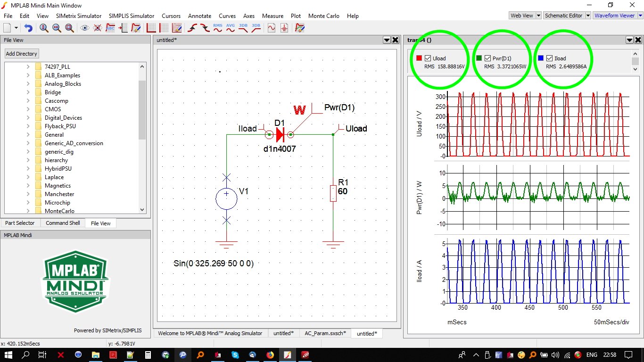Open Skype from the taskbar

coord(235,354)
